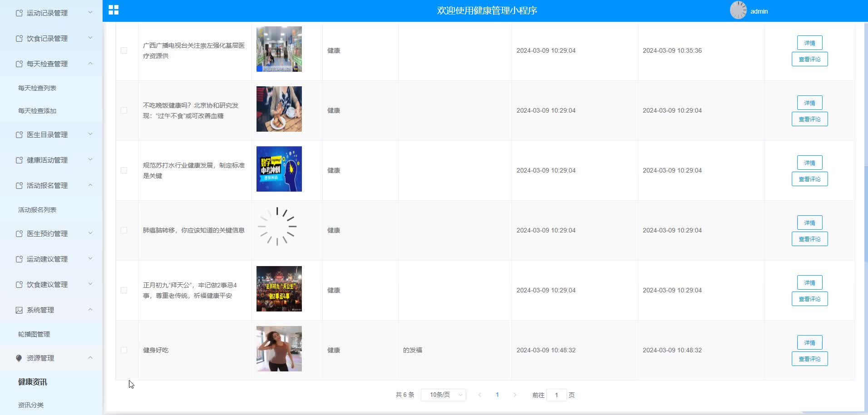Collapse 每天检查管理 chevron

[90, 63]
